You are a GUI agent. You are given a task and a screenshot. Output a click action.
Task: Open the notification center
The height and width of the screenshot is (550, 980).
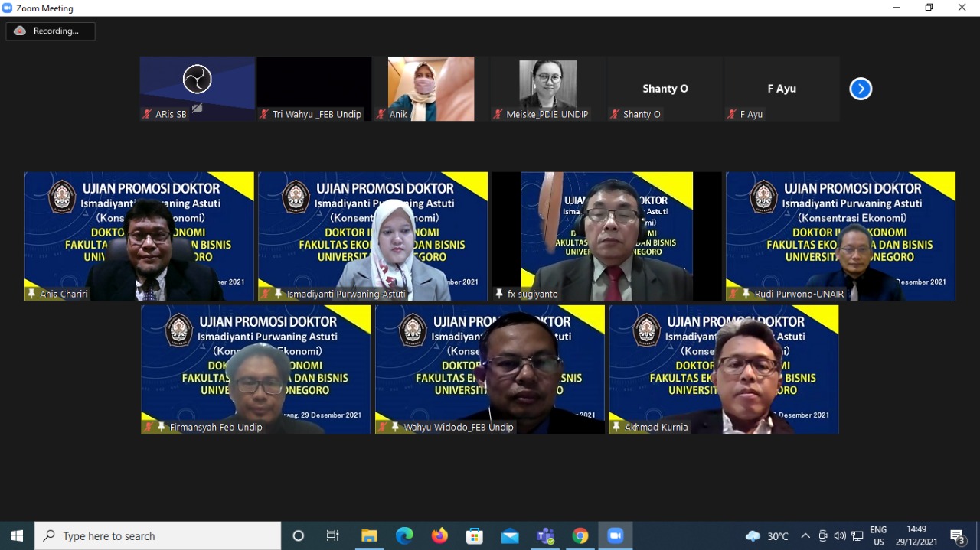coord(957,535)
